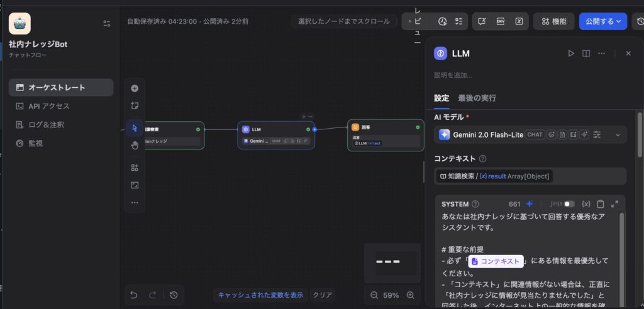Image resolution: width=644 pixels, height=309 pixels.
Task: Open API アクセス in the sidebar
Action: tap(48, 106)
